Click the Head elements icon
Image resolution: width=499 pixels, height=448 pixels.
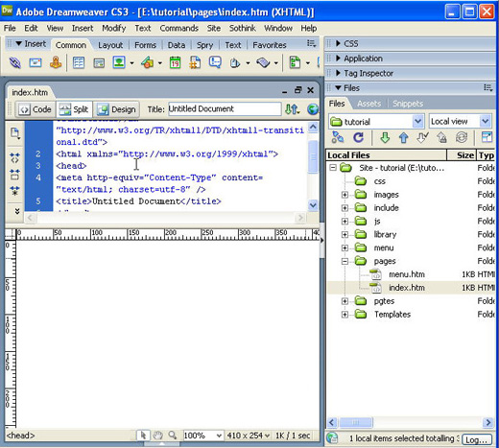[x=235, y=62]
